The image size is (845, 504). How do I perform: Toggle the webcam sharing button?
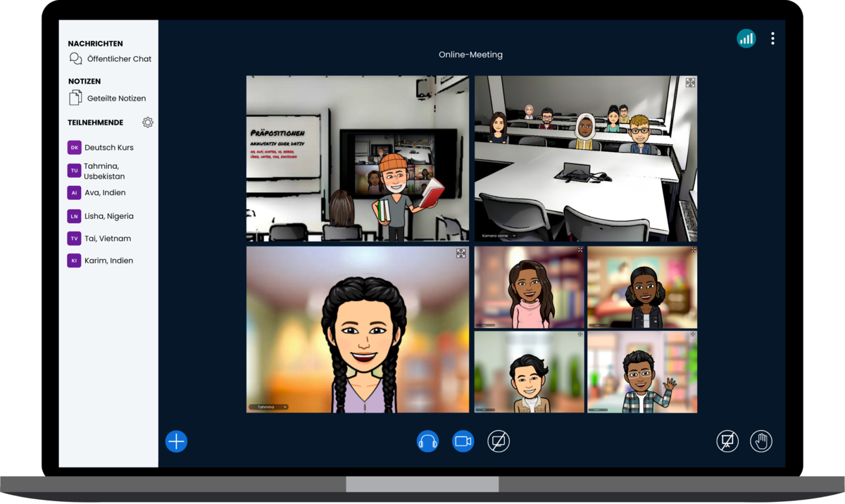point(463,441)
